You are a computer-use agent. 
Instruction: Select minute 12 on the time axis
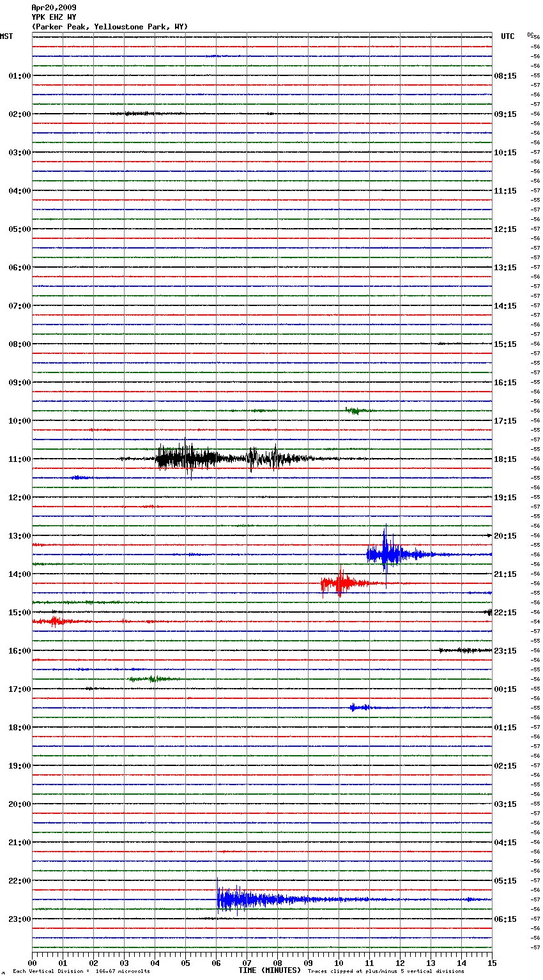pyautogui.click(x=401, y=963)
